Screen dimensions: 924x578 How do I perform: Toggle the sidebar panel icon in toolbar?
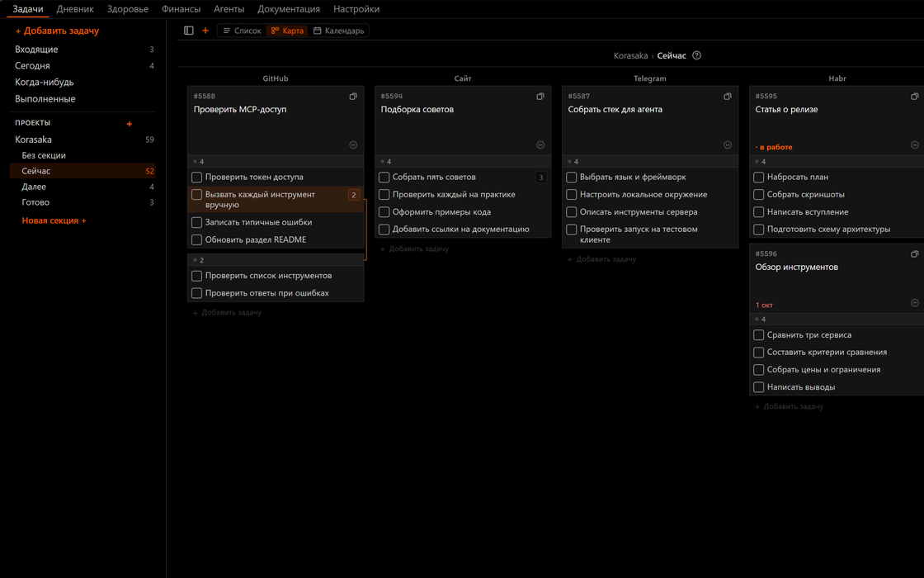(189, 31)
